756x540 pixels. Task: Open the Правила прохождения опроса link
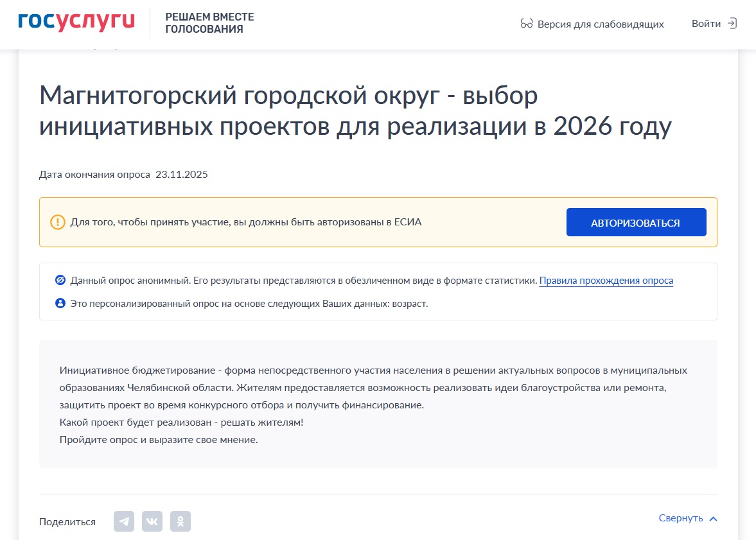[x=606, y=281]
